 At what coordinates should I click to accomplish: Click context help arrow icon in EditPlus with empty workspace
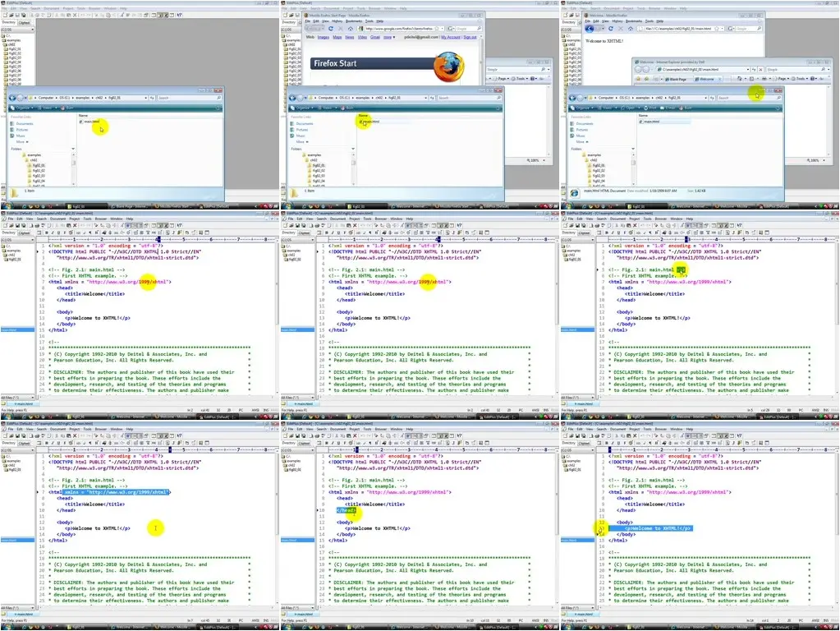click(179, 15)
